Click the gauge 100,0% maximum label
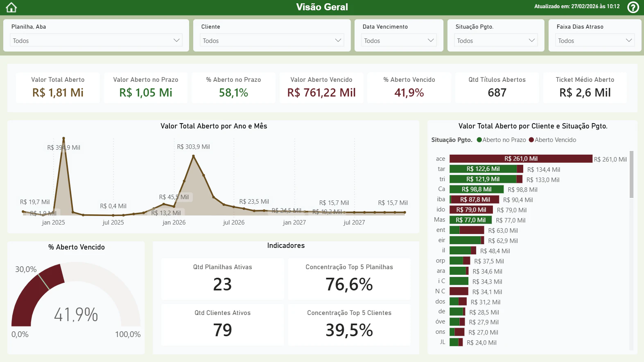Image resolution: width=644 pixels, height=362 pixels. [x=128, y=334]
